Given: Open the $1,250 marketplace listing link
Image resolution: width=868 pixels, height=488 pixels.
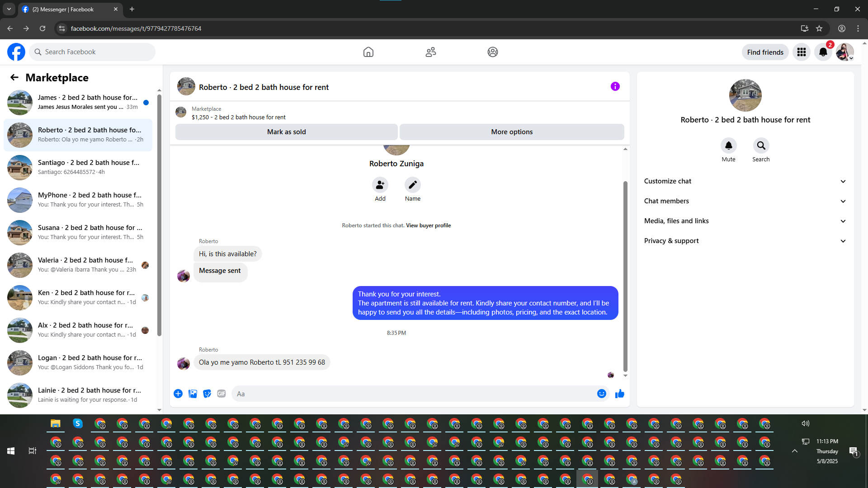Looking at the screenshot, I should 238,117.
